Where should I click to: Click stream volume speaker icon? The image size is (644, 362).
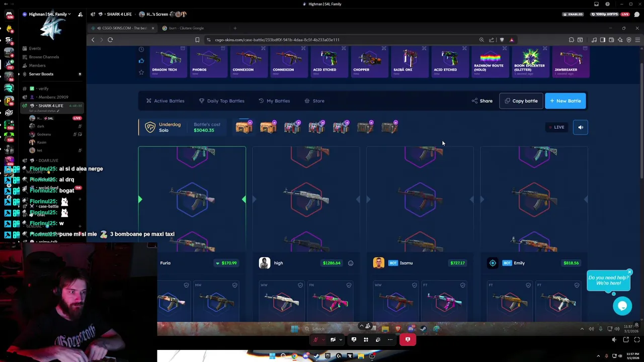[x=614, y=340]
